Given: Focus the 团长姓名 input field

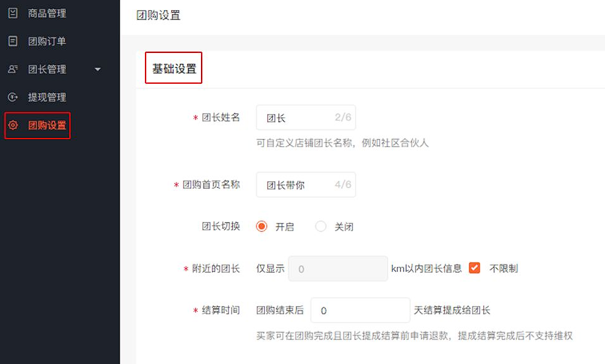Looking at the screenshot, I should 306,118.
